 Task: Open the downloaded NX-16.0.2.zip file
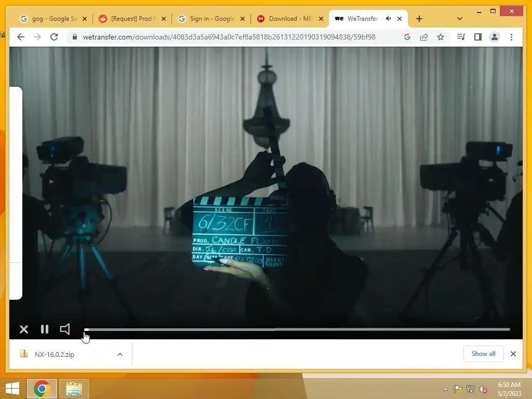pyautogui.click(x=54, y=354)
